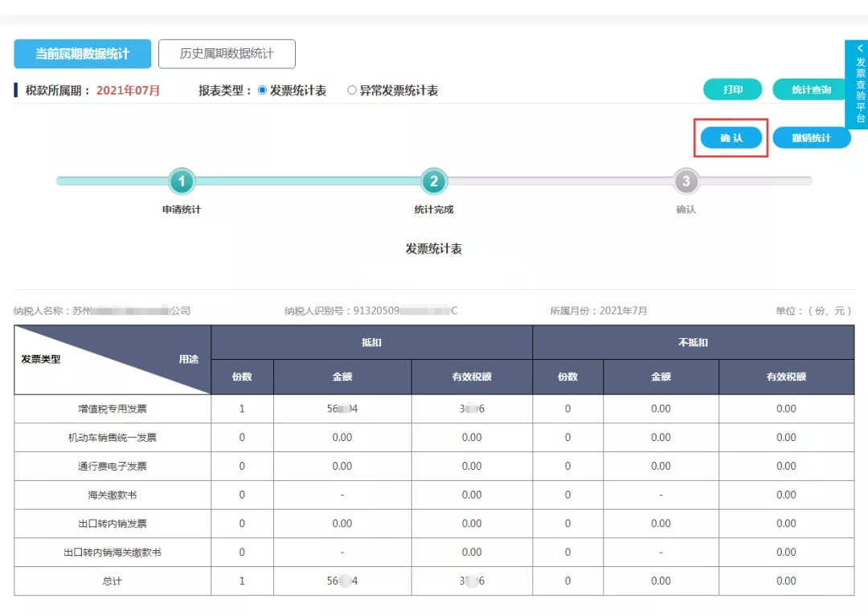Confirm statistics with the 确认 button
This screenshot has height=616, width=868.
[731, 138]
